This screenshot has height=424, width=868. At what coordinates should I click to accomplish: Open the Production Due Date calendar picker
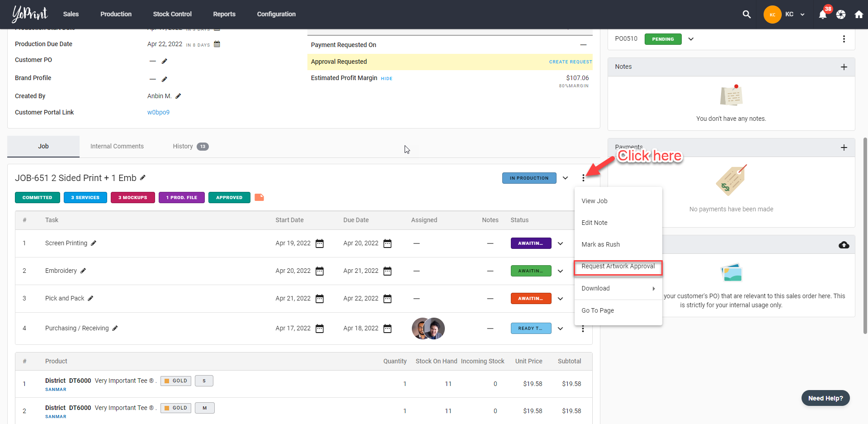(217, 44)
